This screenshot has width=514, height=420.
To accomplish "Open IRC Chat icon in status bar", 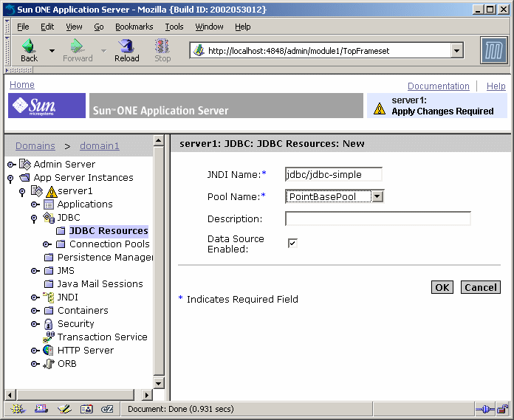I will pyautogui.click(x=107, y=409).
